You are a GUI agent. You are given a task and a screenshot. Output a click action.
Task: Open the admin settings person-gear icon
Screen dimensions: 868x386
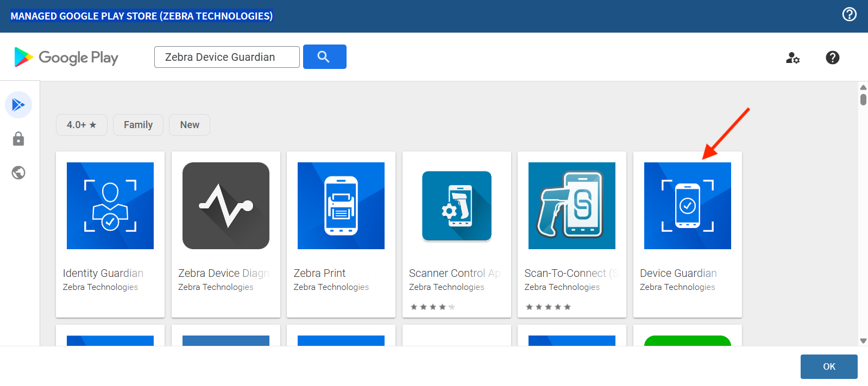point(792,58)
